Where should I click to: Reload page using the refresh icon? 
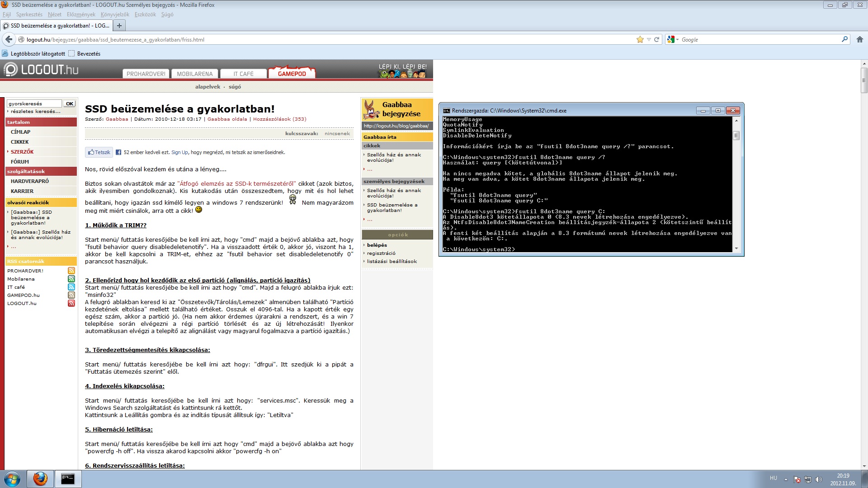(657, 40)
